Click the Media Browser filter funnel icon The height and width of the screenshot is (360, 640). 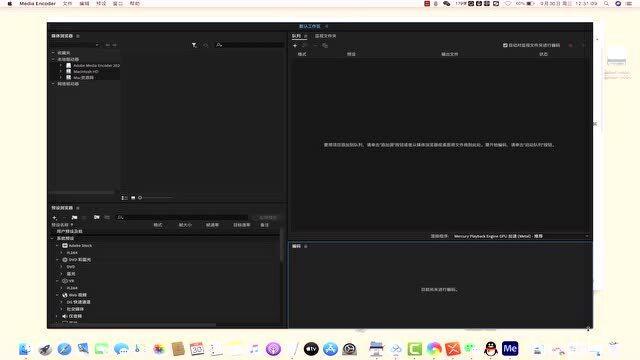click(x=194, y=45)
